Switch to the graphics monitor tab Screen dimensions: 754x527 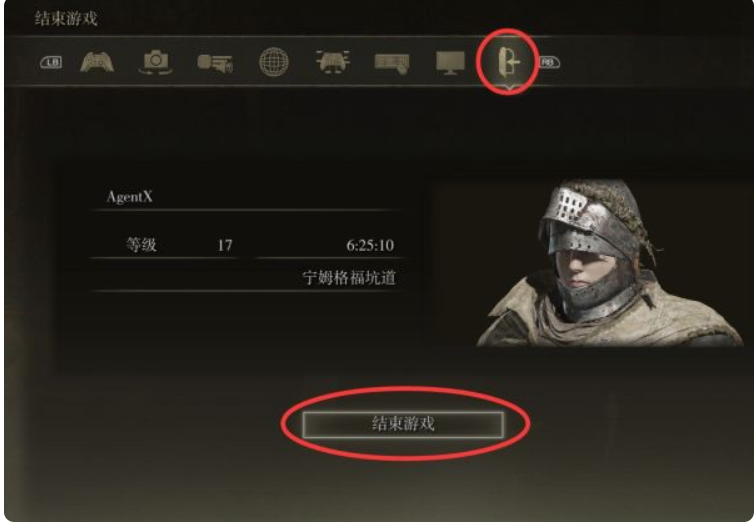450,63
